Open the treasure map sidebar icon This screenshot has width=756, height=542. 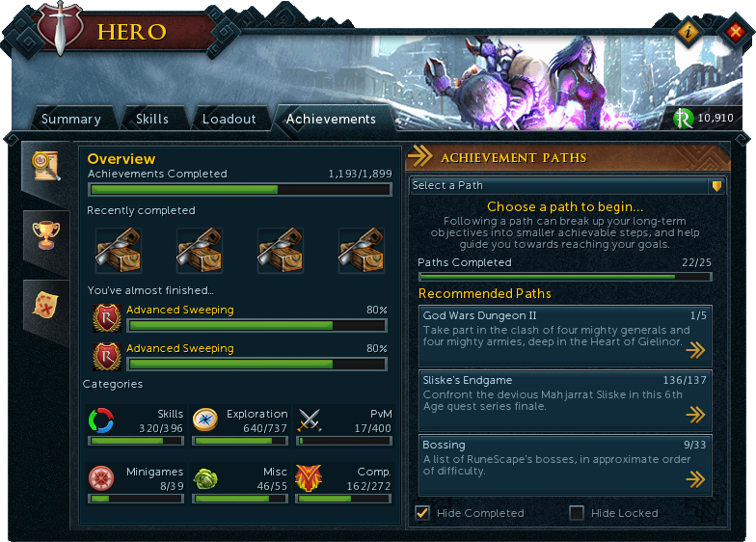pyautogui.click(x=45, y=305)
